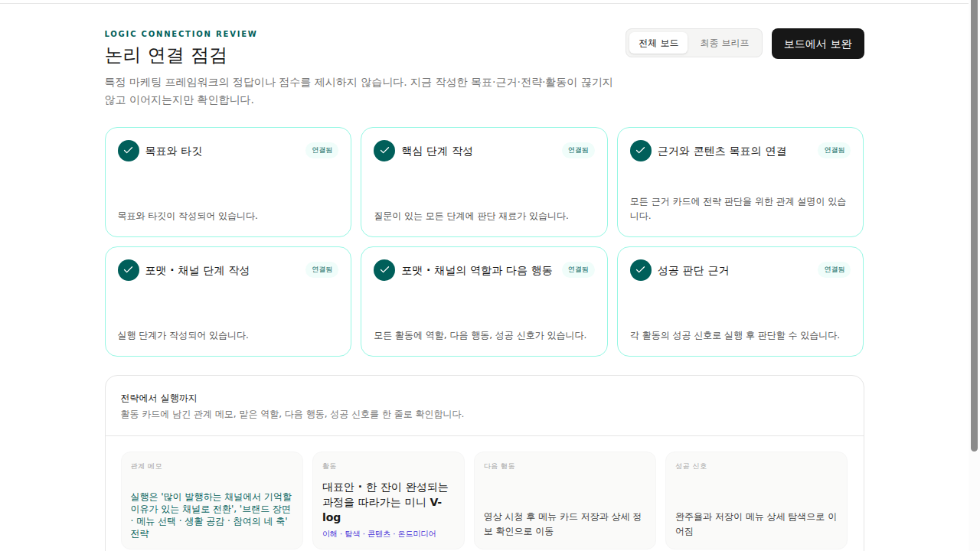Viewport: 980px width, 551px height.
Task: Click the 논리 연결 점검 heading
Action: click(166, 55)
